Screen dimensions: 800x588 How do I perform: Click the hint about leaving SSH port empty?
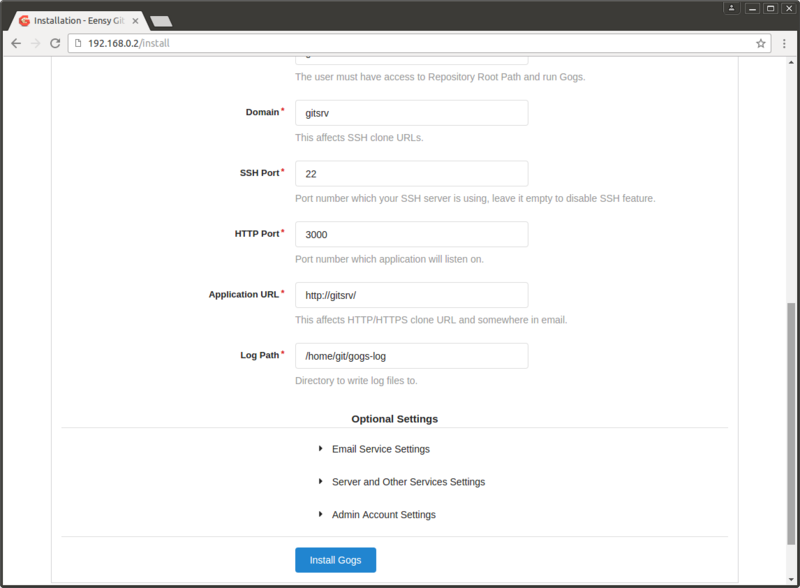(475, 199)
